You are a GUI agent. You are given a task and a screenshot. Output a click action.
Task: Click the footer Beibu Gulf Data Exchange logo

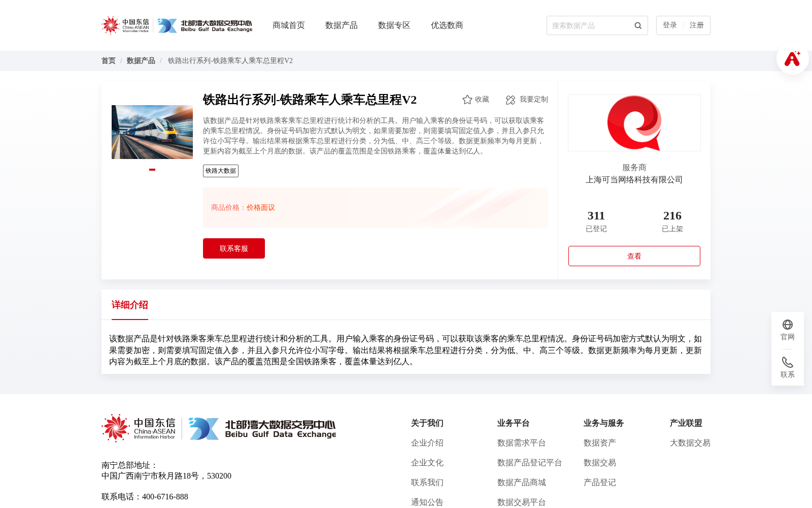[262, 429]
